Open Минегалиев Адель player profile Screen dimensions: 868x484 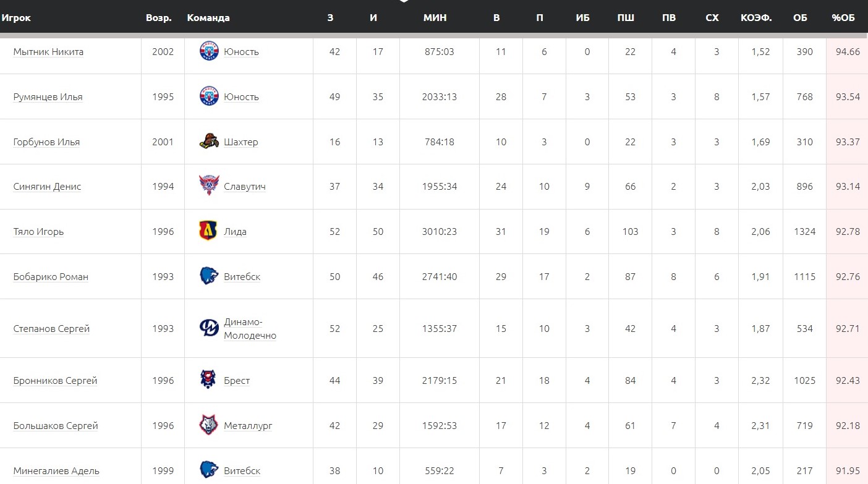pos(56,470)
